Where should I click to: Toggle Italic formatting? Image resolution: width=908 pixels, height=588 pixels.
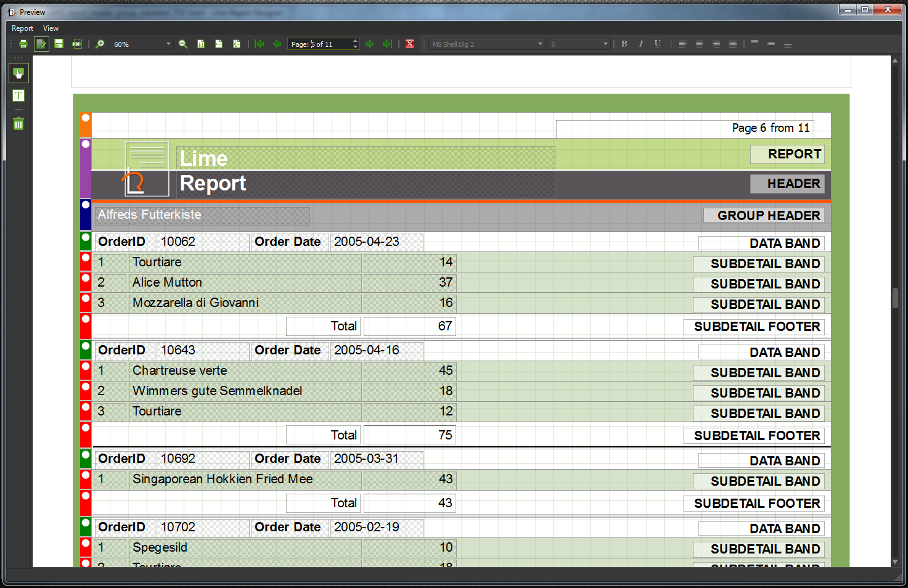coord(641,44)
